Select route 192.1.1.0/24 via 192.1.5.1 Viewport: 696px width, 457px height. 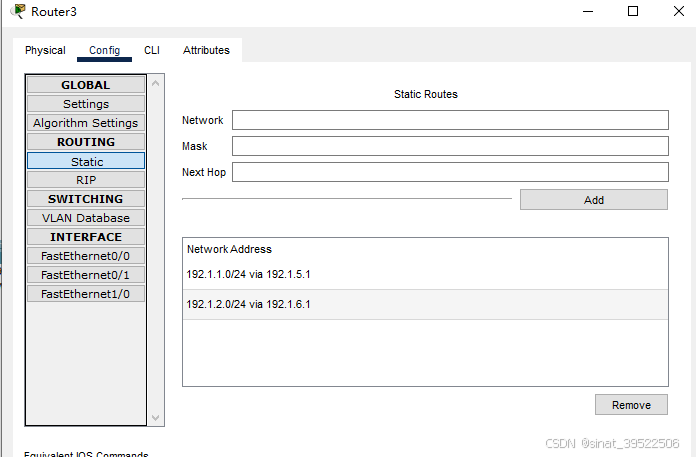(425, 274)
